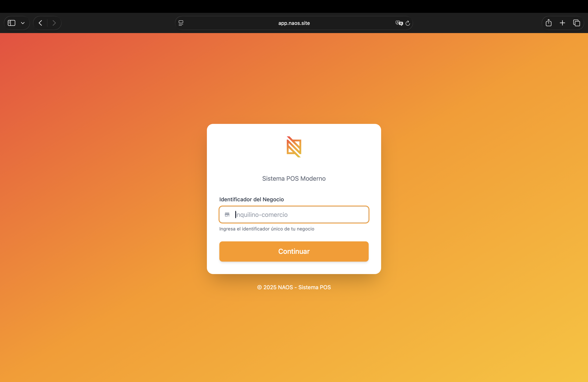Open the page reader menu icon
The width and height of the screenshot is (588, 382).
[x=181, y=23]
